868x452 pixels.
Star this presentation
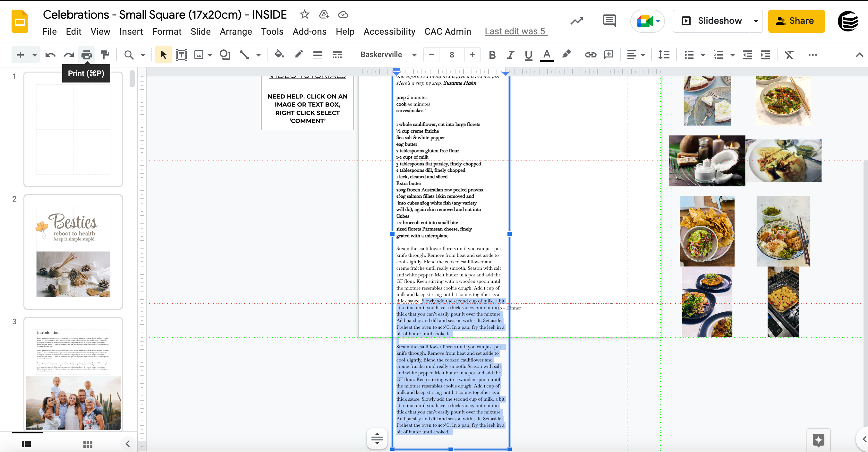coord(304,14)
